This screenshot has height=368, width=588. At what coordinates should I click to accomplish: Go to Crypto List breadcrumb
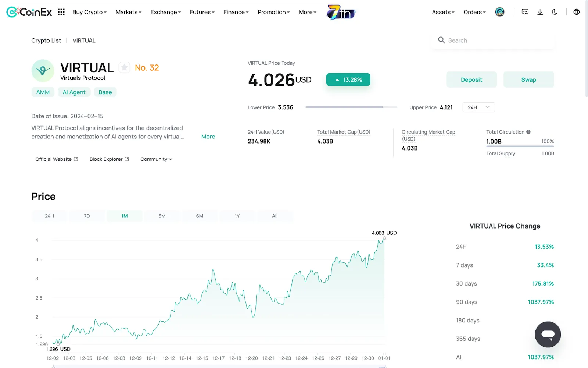(46, 40)
